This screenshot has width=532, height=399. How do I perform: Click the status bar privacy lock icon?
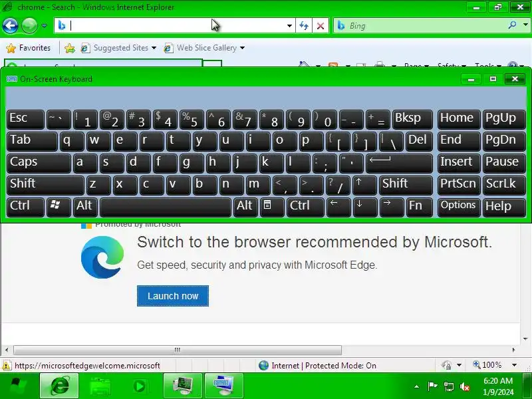click(446, 365)
